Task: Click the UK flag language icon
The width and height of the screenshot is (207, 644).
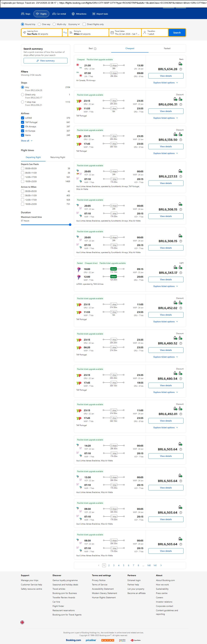Action: point(22,622)
